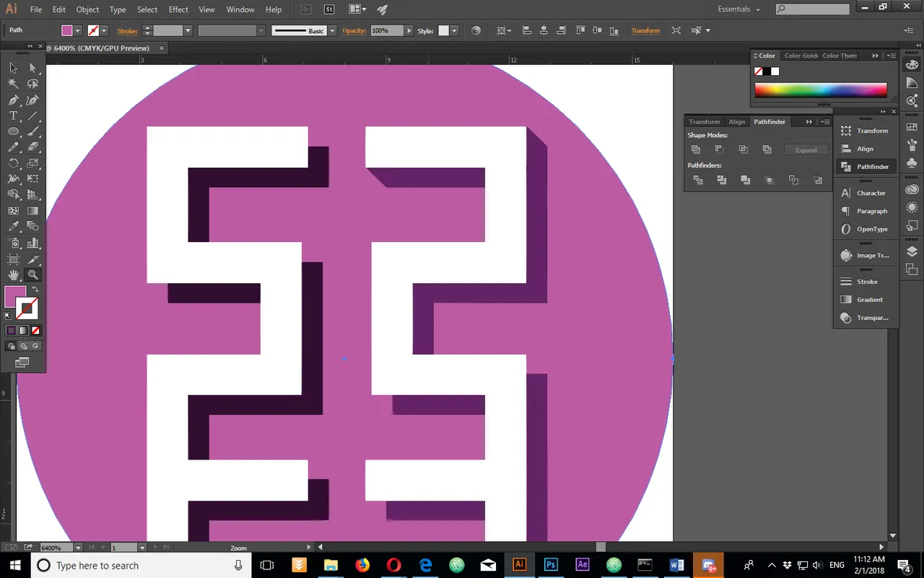Screen dimensions: 924x578
Task: Toggle the Change Screen Mode button
Action: 22,362
